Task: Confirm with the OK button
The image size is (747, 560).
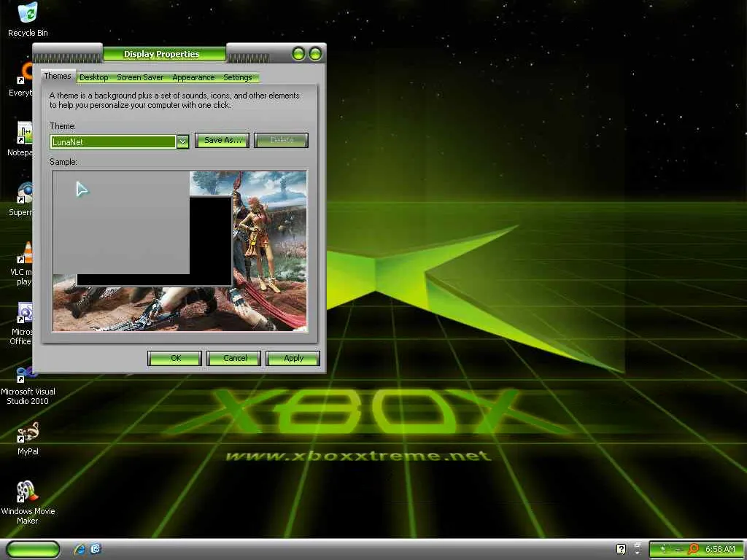Action: click(175, 358)
